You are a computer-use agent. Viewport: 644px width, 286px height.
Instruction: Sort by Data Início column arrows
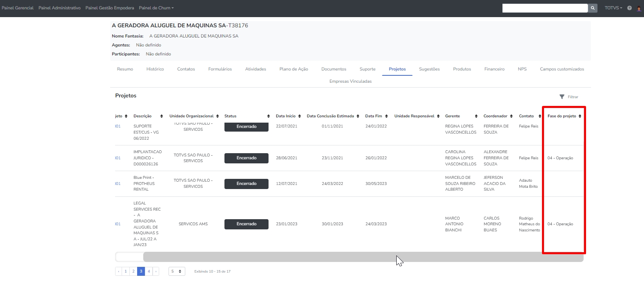click(x=300, y=116)
